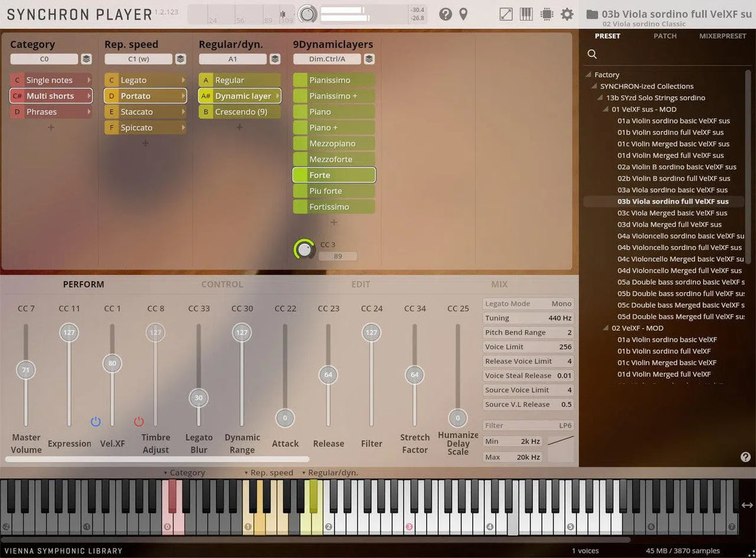Open the CPU chip engine icon
756x558 pixels.
click(546, 14)
